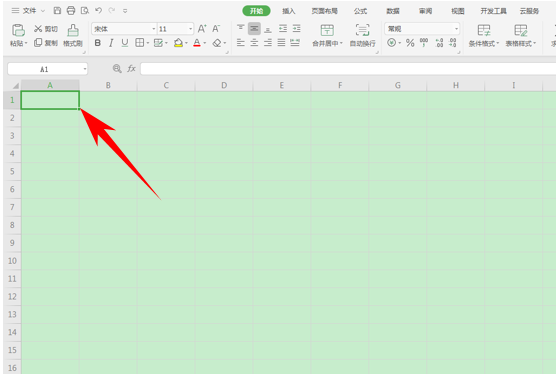Expand the borders dropdown arrow

click(148, 43)
